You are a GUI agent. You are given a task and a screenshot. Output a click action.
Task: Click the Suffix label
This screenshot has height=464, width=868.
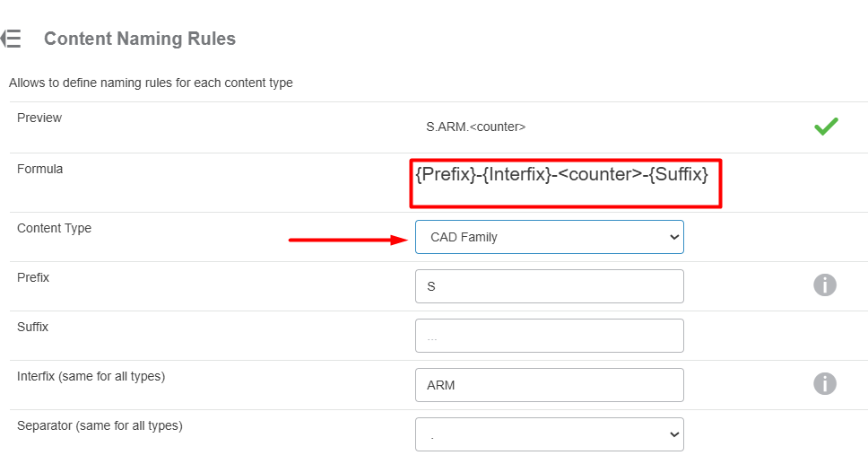(32, 327)
